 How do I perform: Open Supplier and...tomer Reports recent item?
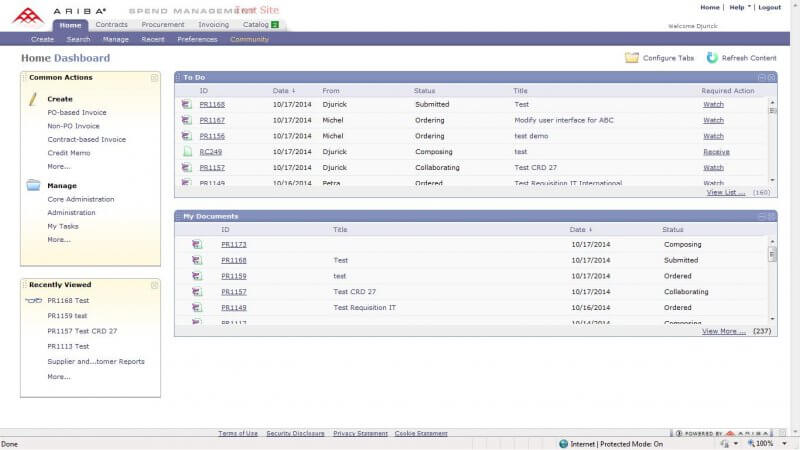tap(96, 362)
